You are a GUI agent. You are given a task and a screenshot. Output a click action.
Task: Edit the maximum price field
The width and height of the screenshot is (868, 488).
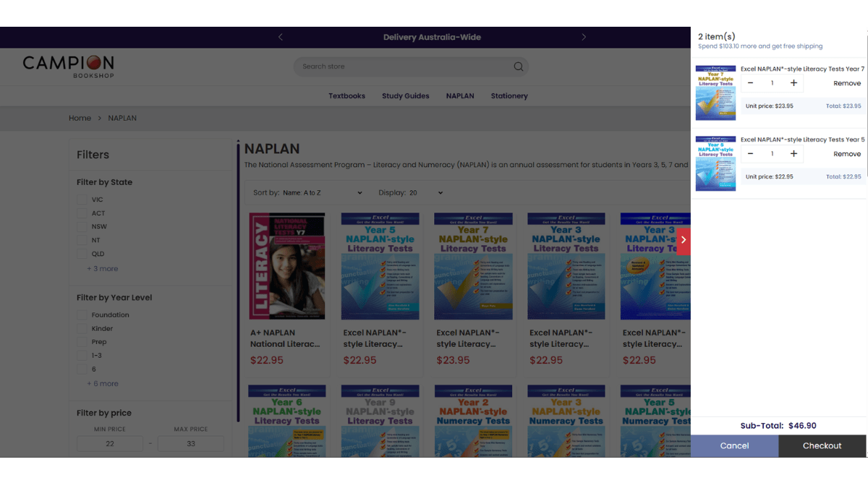(191, 444)
